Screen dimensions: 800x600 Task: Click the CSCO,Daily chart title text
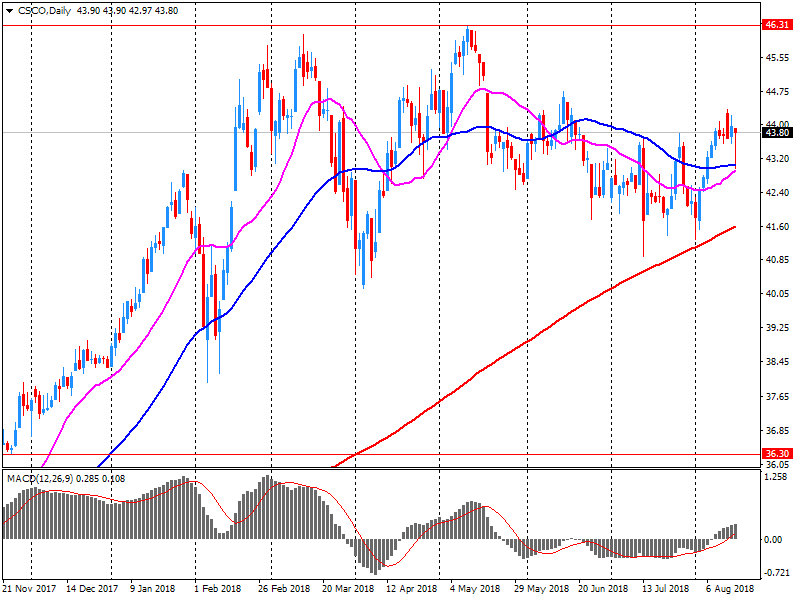[x=44, y=11]
